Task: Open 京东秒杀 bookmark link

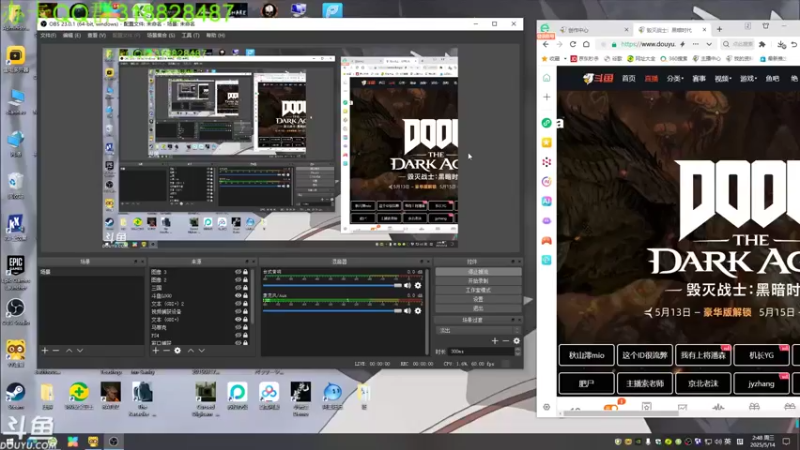Action: pos(585,59)
